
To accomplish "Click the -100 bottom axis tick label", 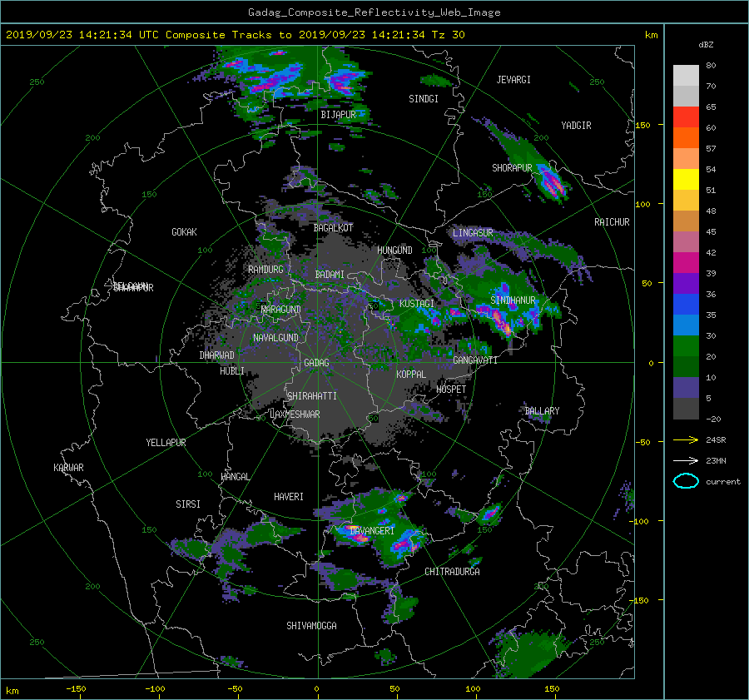I will (x=156, y=688).
